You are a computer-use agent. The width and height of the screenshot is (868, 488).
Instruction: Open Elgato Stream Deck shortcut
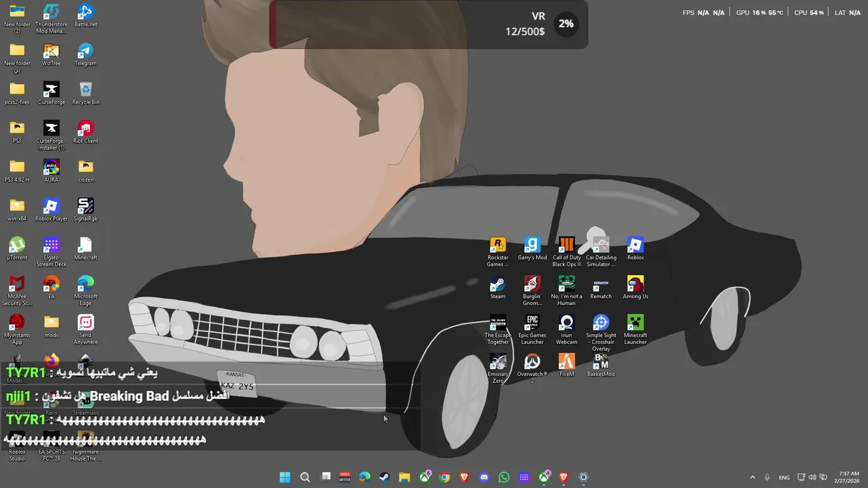tap(51, 252)
